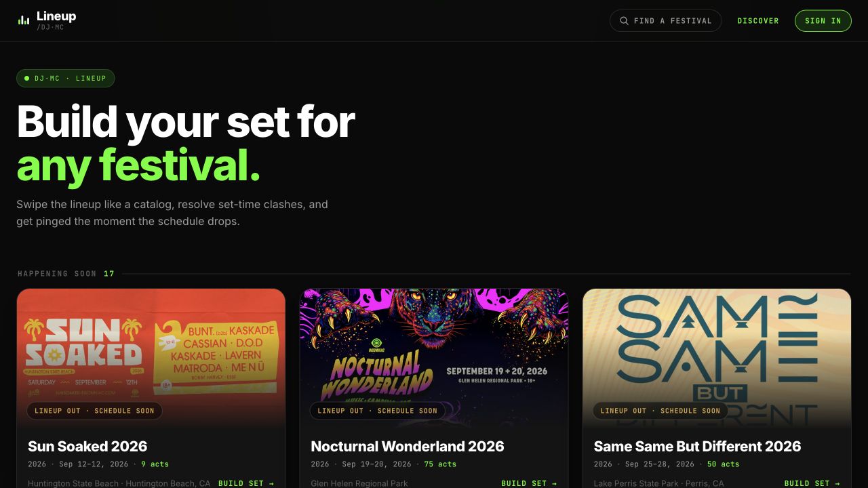Open the Sun Soaked 2026 poster thumbnail
The image size is (868, 488).
coord(151,359)
